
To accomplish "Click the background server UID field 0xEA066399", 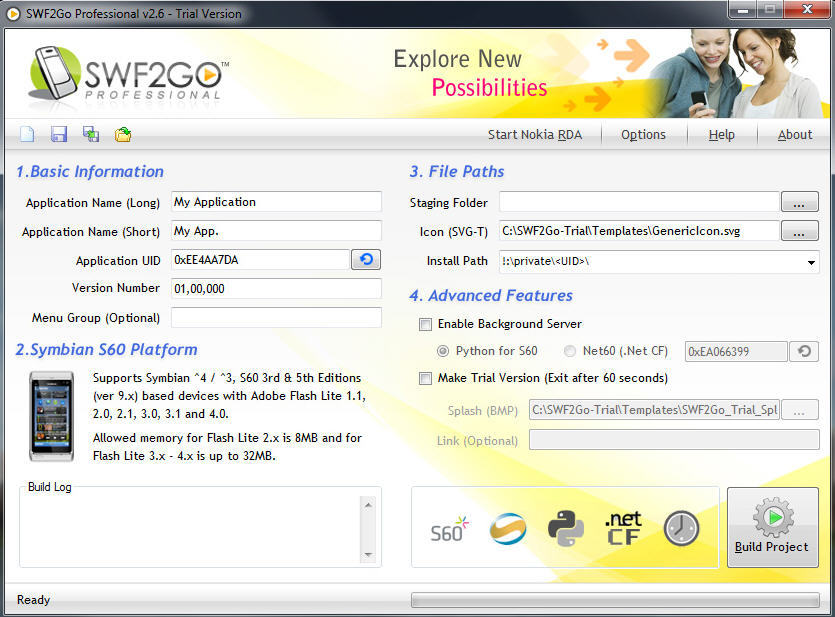I will pos(736,351).
